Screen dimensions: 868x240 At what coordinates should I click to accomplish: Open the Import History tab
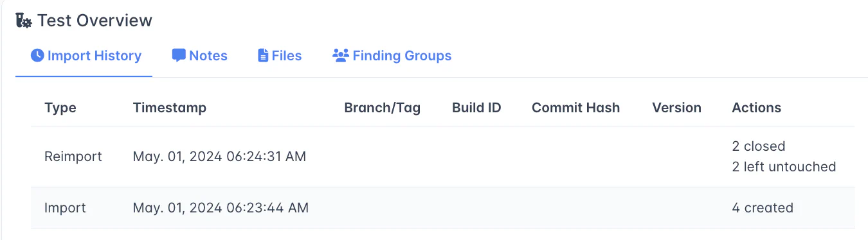coord(86,56)
